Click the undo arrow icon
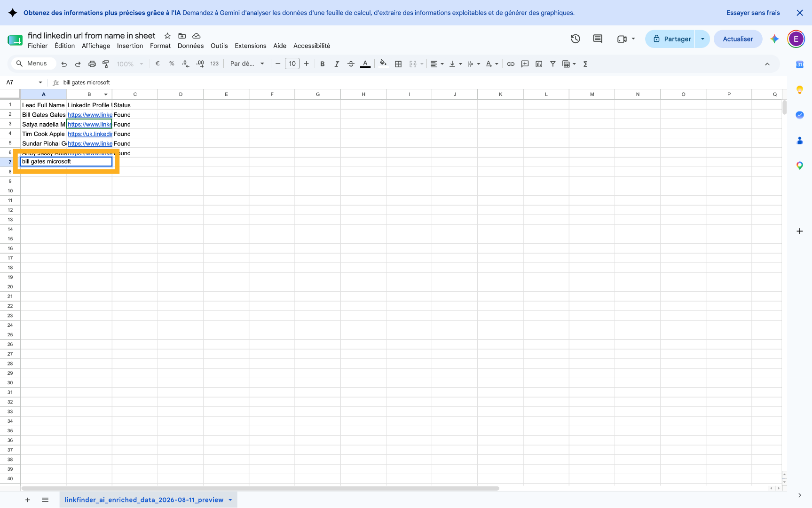Screen dimensions: 812x508 pos(64,64)
